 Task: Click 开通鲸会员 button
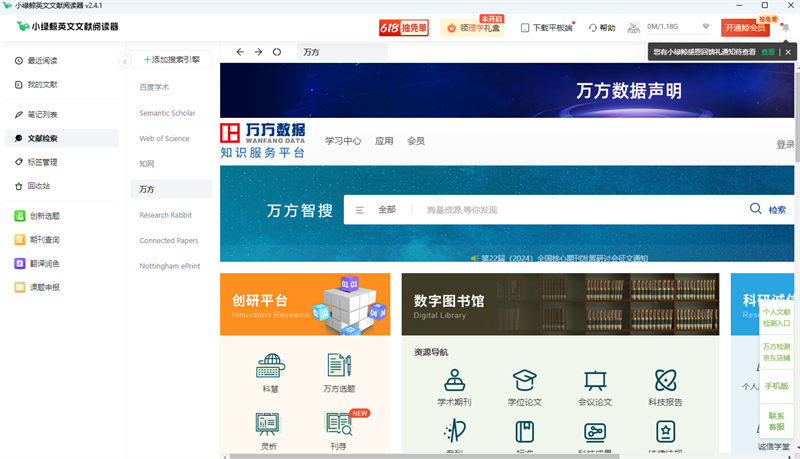point(745,28)
